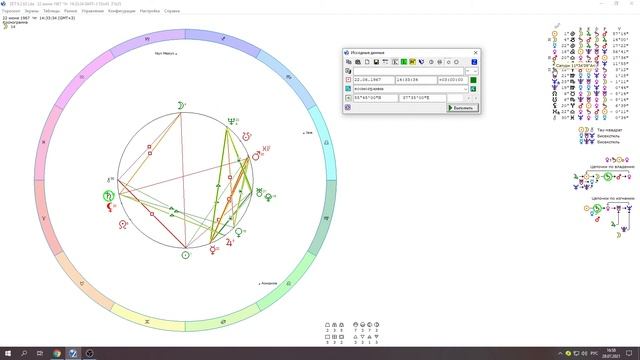640x360 pixels.
Task: Switch to Chrome in the taskbar
Action: pos(57,353)
